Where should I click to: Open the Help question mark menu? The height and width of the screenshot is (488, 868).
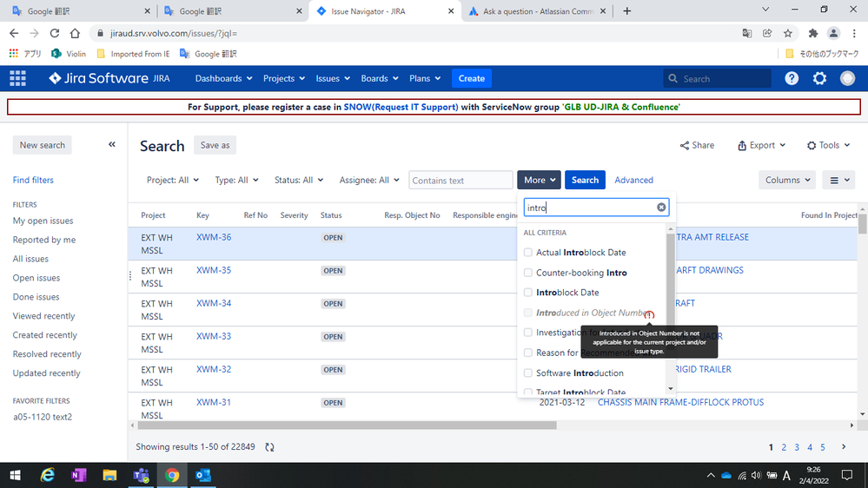(792, 78)
